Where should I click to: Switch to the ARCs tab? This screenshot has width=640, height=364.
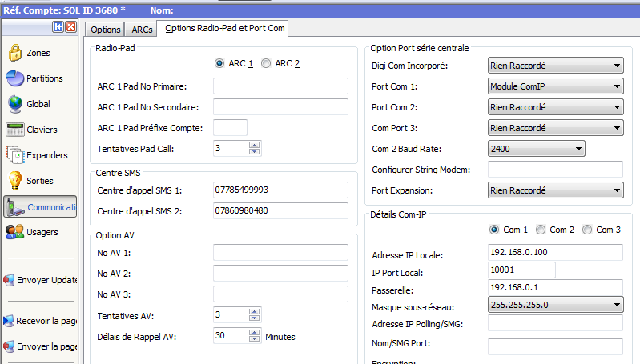point(142,30)
